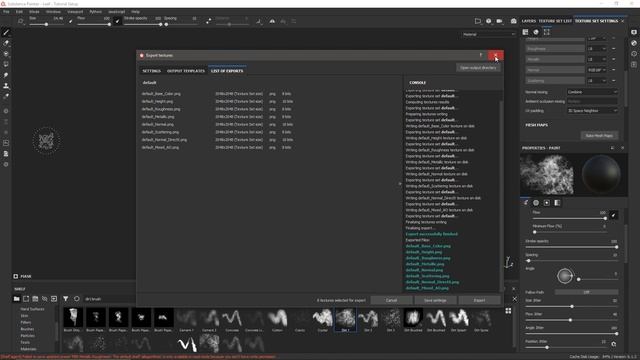Open the History icon on right dock

634,54
